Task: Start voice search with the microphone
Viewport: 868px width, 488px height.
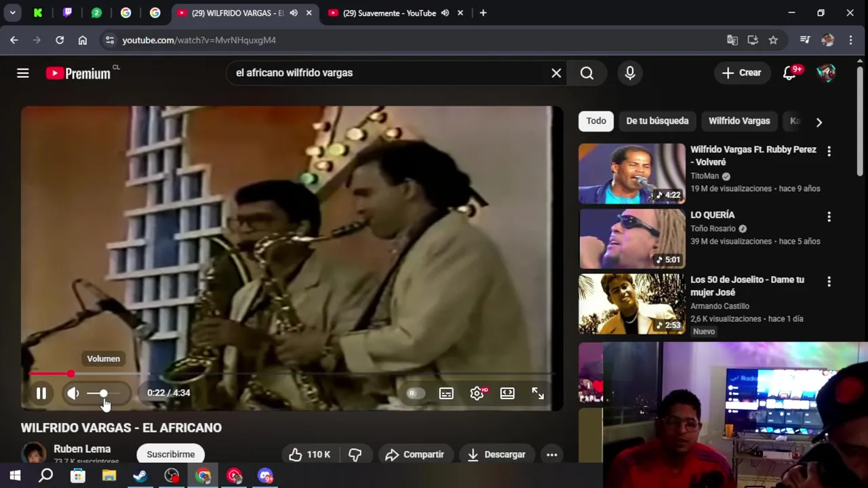Action: coord(630,73)
